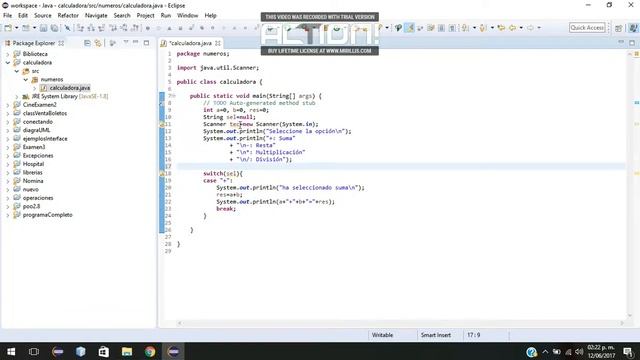This screenshot has width=640, height=360.
Task: Collapse the calculadora project
Action: 8,62
